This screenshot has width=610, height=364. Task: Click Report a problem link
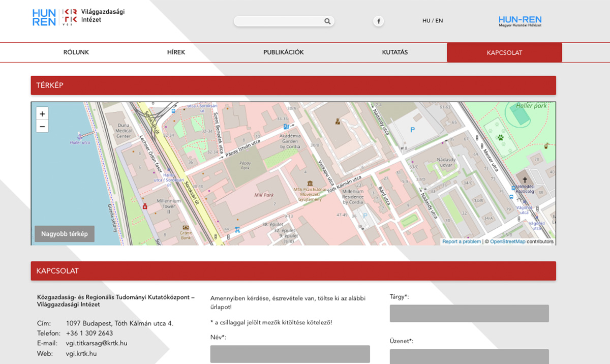click(x=461, y=241)
